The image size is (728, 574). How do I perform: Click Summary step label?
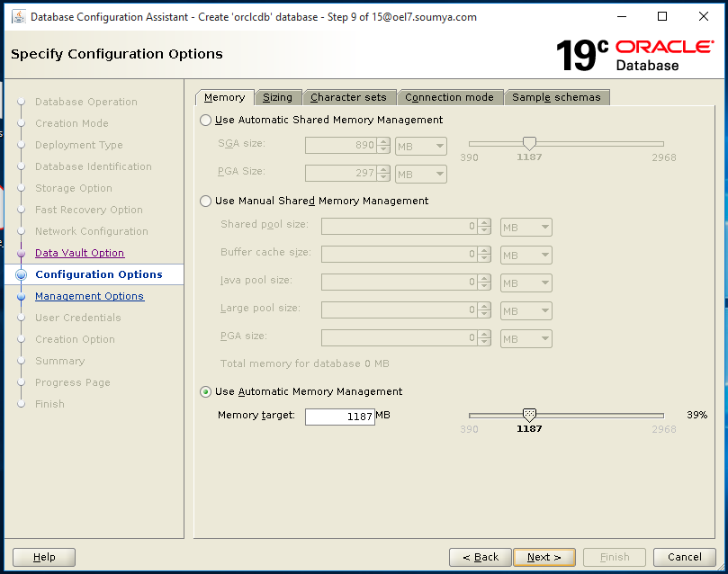coord(60,361)
